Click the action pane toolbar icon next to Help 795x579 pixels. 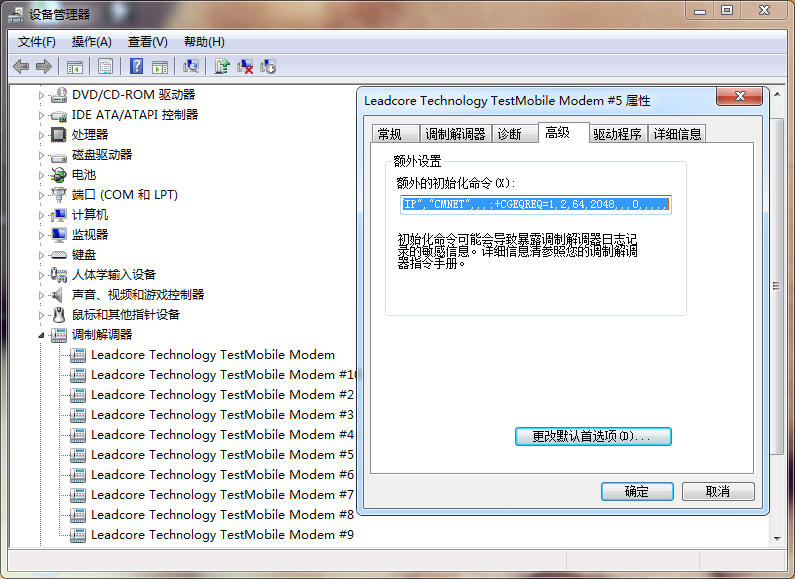point(160,66)
